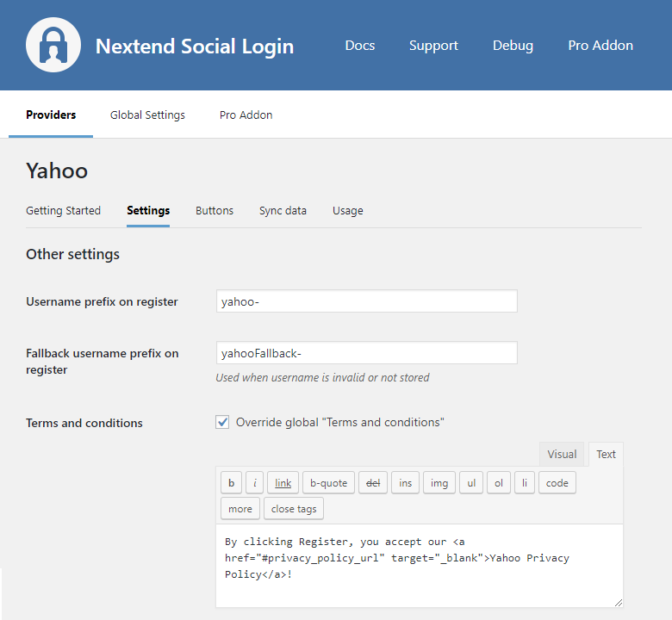This screenshot has width=672, height=620.
Task: Click the Username prefix on register field
Action: pos(366,301)
